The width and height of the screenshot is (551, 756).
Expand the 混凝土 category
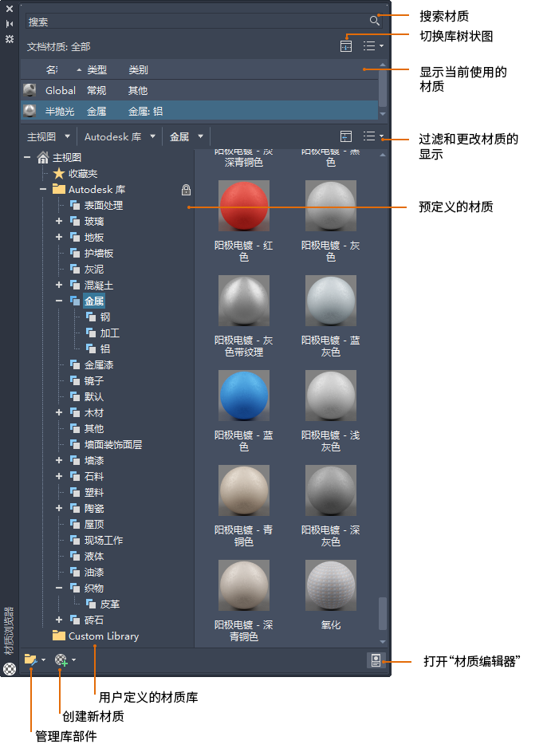point(59,285)
